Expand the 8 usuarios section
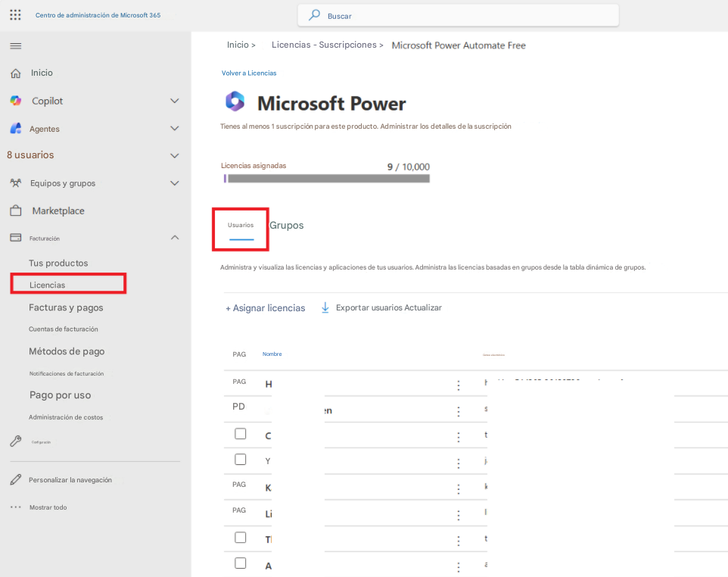Viewport: 728px width, 577px height. click(174, 155)
